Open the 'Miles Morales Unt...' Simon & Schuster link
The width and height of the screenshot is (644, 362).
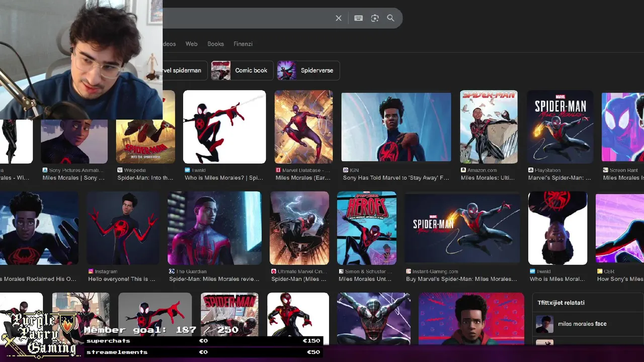366,279
